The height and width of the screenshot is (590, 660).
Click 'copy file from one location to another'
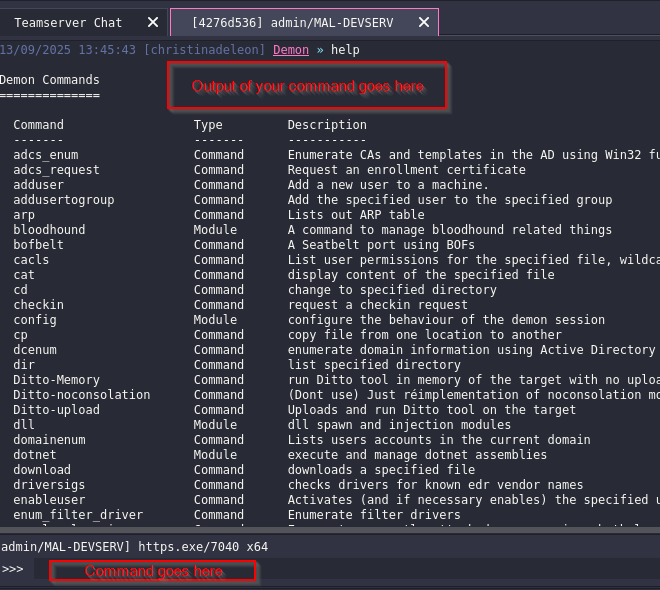(424, 335)
